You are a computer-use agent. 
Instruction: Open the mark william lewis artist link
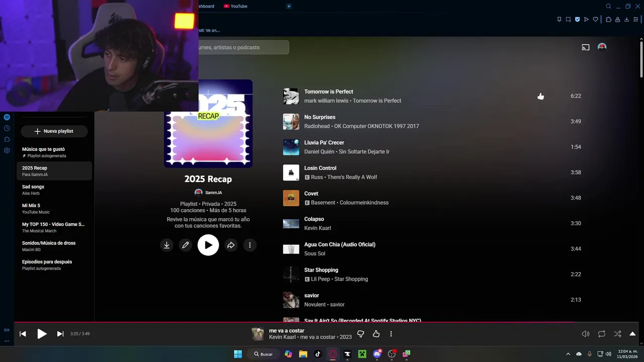coord(326,101)
